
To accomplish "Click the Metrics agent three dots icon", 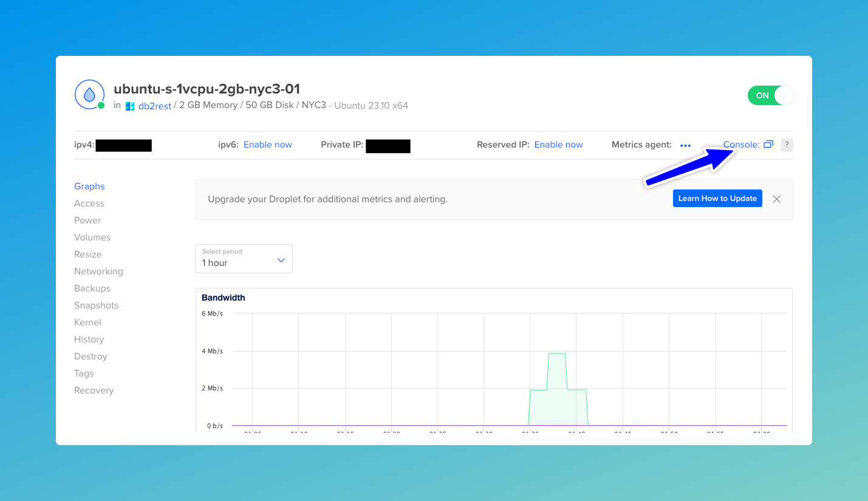I will tap(686, 146).
